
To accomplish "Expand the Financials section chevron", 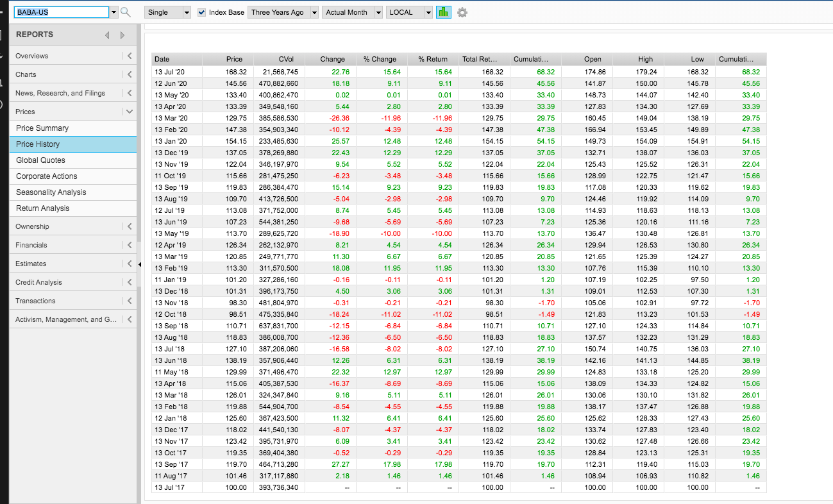I will pyautogui.click(x=130, y=245).
